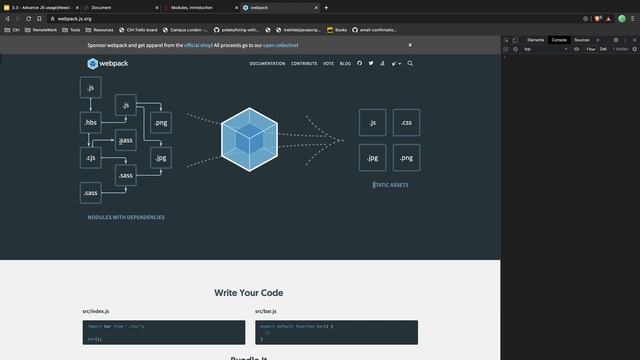Image resolution: width=640 pixels, height=360 pixels.
Task: Open the Twitter icon in the webpack navbar
Action: (x=371, y=63)
